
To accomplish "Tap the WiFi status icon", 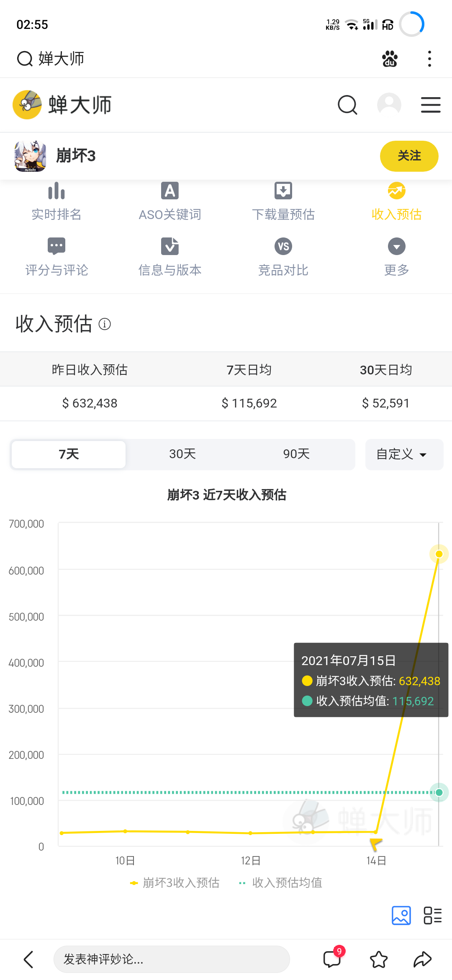I will click(x=352, y=25).
